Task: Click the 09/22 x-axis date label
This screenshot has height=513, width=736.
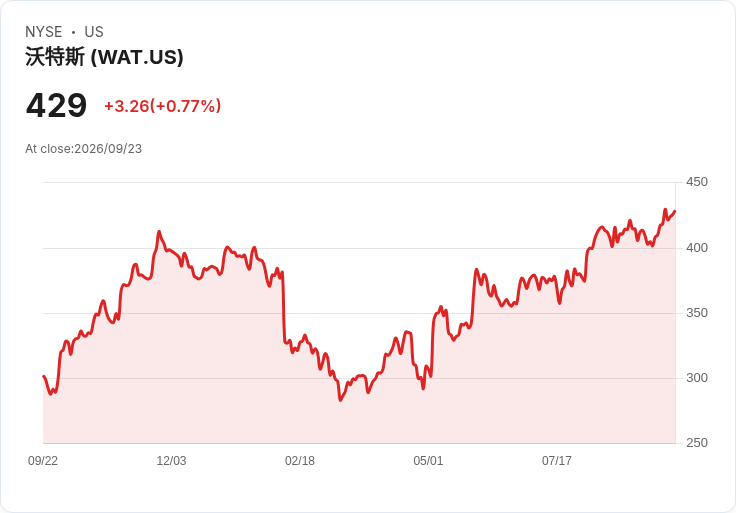Action: click(43, 461)
